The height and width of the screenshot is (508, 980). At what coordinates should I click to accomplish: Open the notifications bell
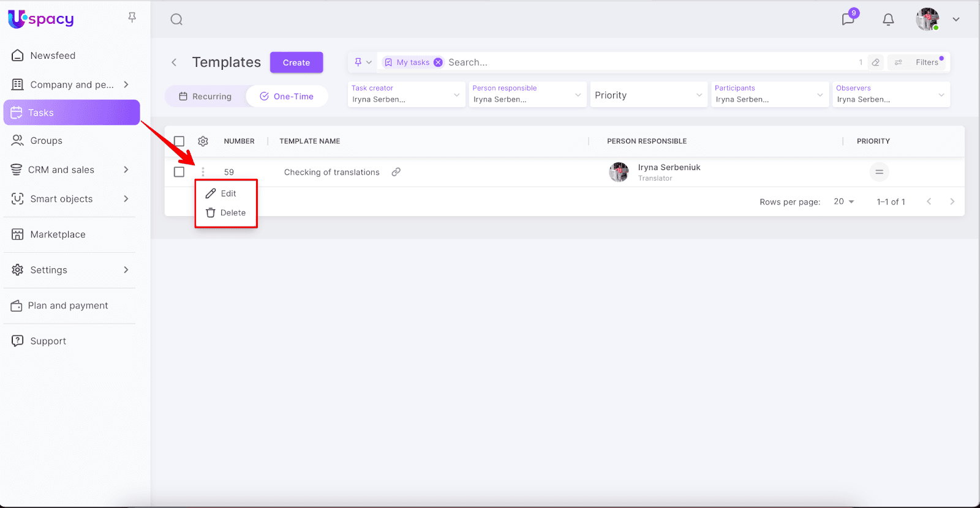click(888, 20)
